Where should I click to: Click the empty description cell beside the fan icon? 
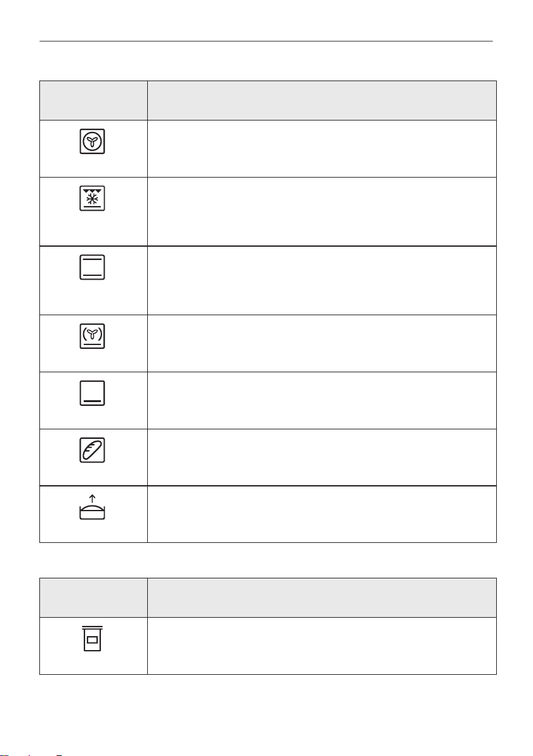click(322, 148)
